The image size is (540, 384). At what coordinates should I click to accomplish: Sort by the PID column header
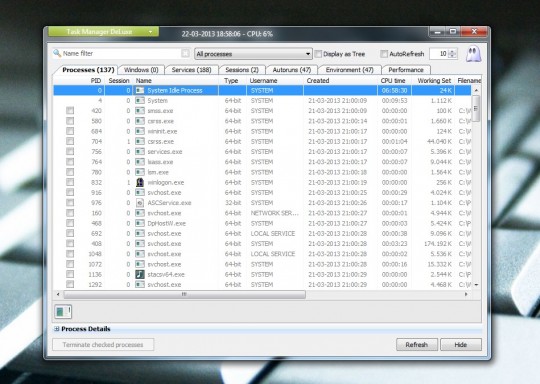[x=95, y=81]
